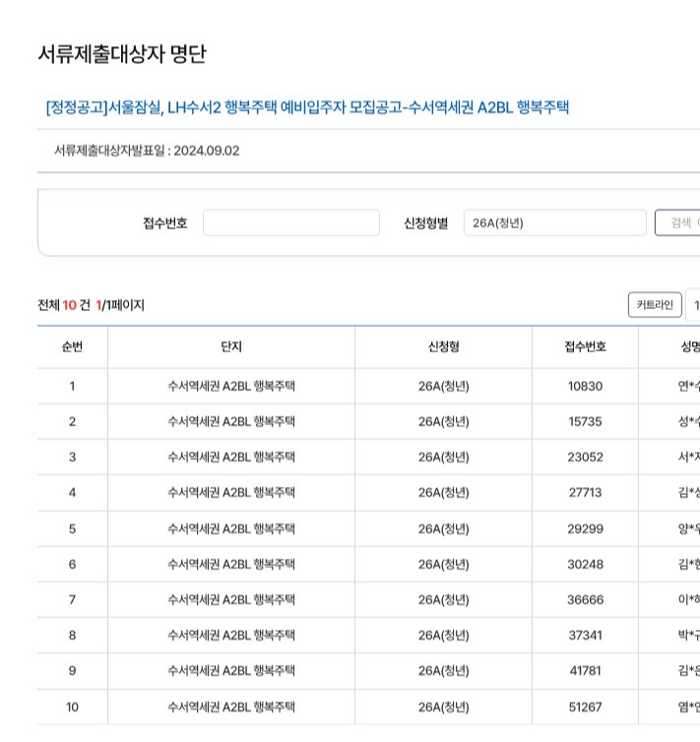Viewport: 700px width, 742px height.
Task: Click the 서류제출대상자발표일 2024.09.02 text
Action: tap(147, 151)
